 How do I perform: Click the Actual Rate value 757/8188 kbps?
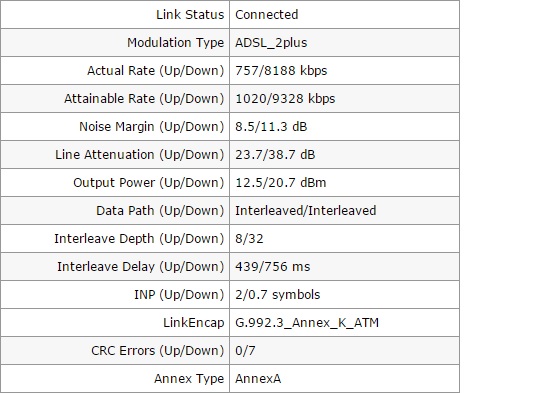[281, 70]
